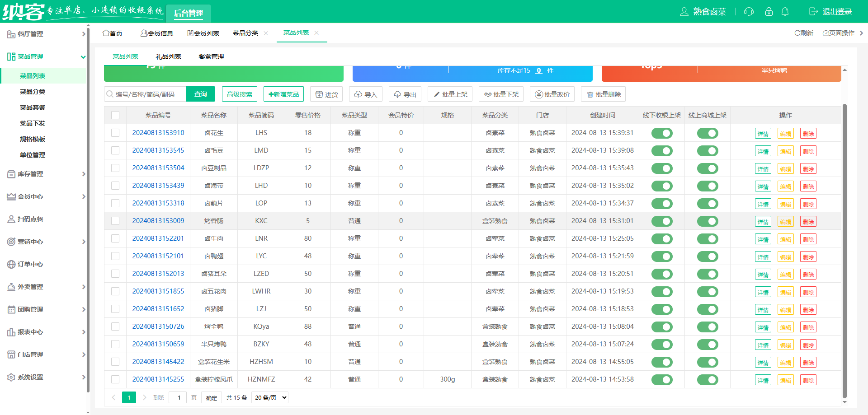Toggle online mall switch for 烤香肠
The width and height of the screenshot is (868, 415).
tap(707, 221)
